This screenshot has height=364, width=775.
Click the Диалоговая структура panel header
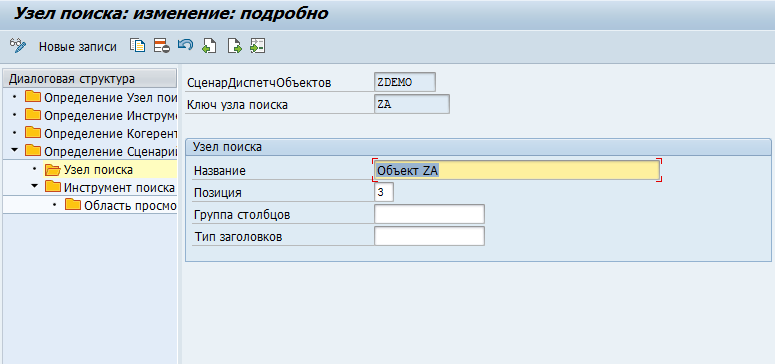[89, 79]
